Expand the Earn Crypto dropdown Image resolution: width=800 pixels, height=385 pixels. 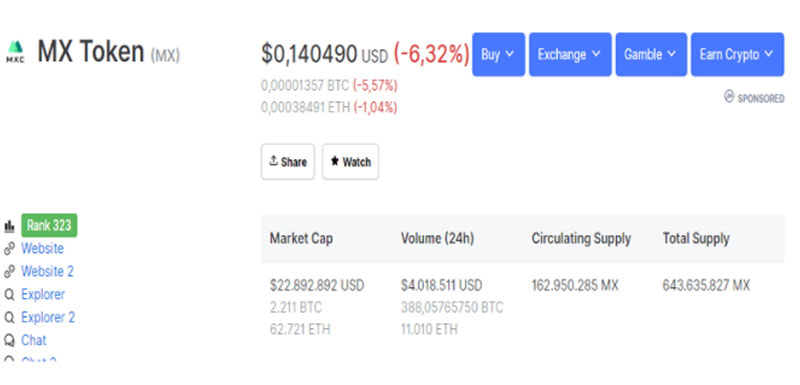pyautogui.click(x=737, y=55)
